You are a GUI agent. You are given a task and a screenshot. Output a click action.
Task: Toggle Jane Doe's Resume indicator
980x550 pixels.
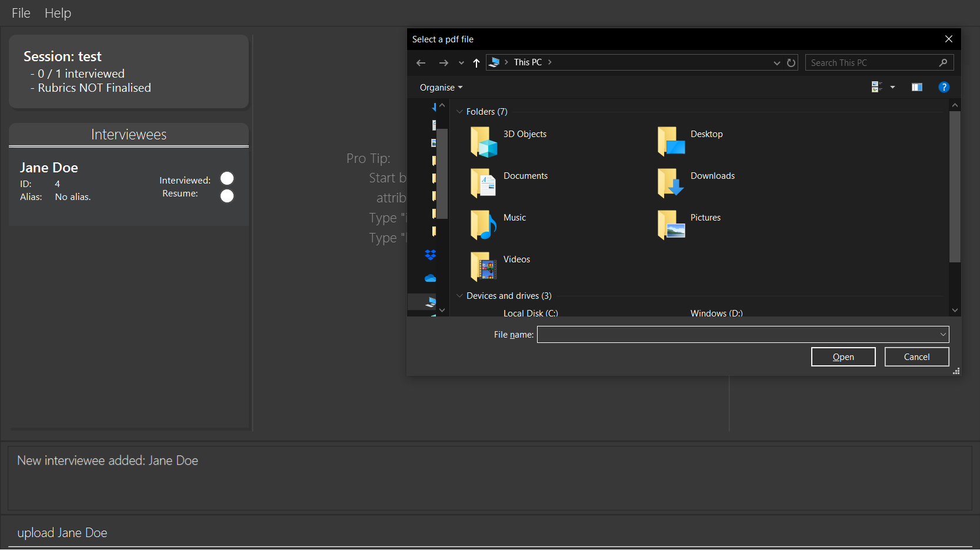click(x=227, y=196)
